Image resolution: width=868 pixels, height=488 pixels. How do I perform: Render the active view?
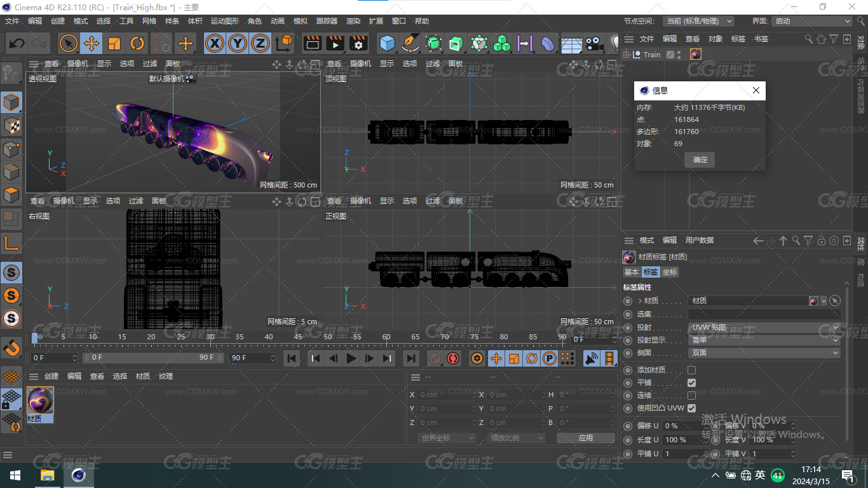313,43
